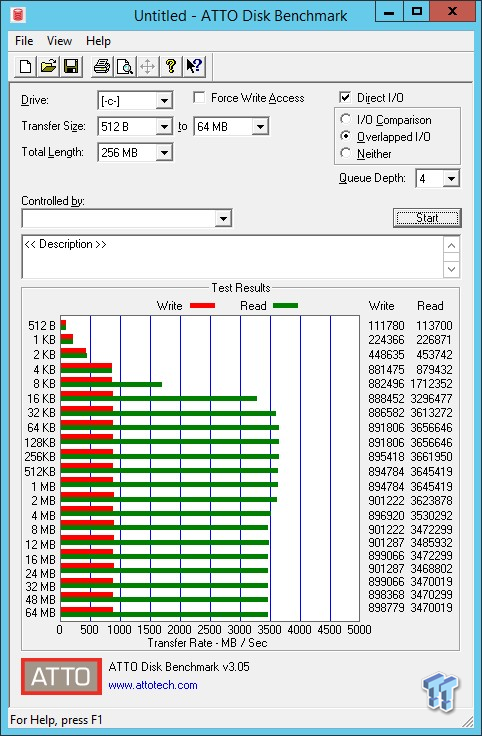
Task: Click the context help arrow-question icon
Action: pos(193,66)
